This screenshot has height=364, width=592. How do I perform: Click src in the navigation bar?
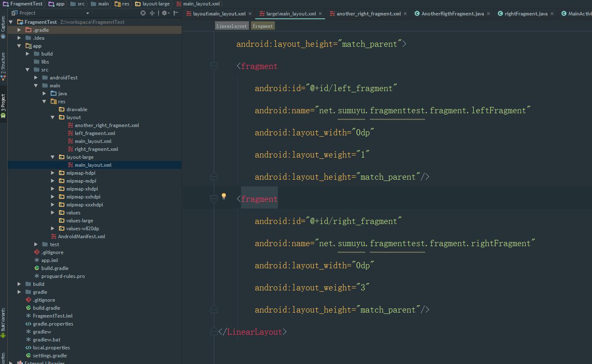click(77, 4)
